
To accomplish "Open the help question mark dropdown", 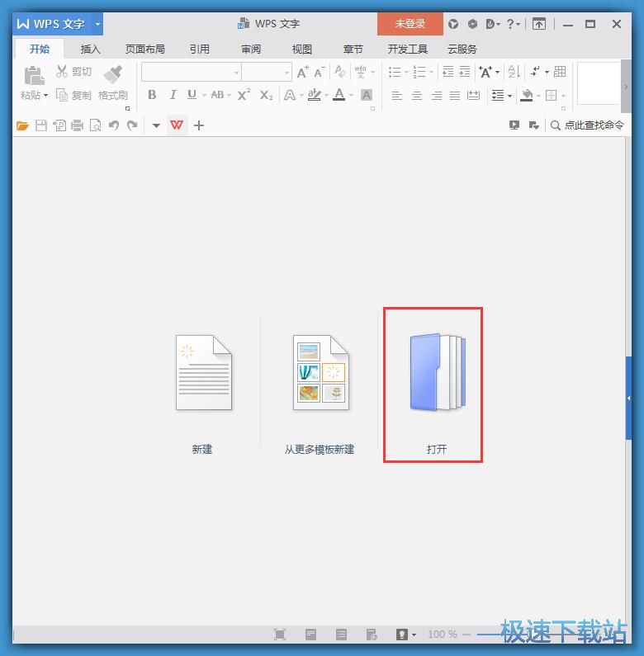I will tap(513, 24).
